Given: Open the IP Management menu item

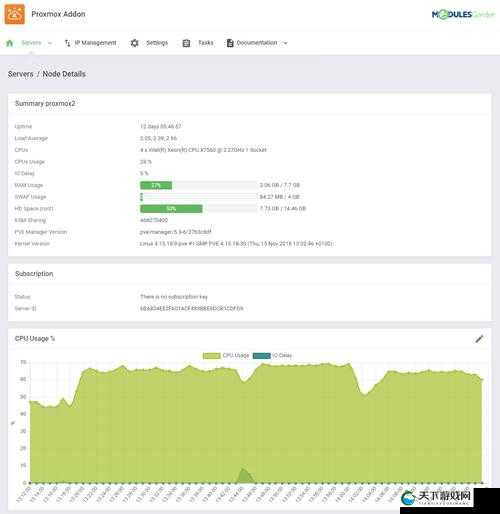Looking at the screenshot, I should tap(95, 43).
